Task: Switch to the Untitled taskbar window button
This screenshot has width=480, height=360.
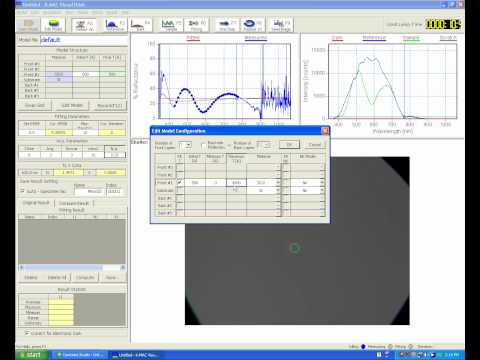Action: 136,355
